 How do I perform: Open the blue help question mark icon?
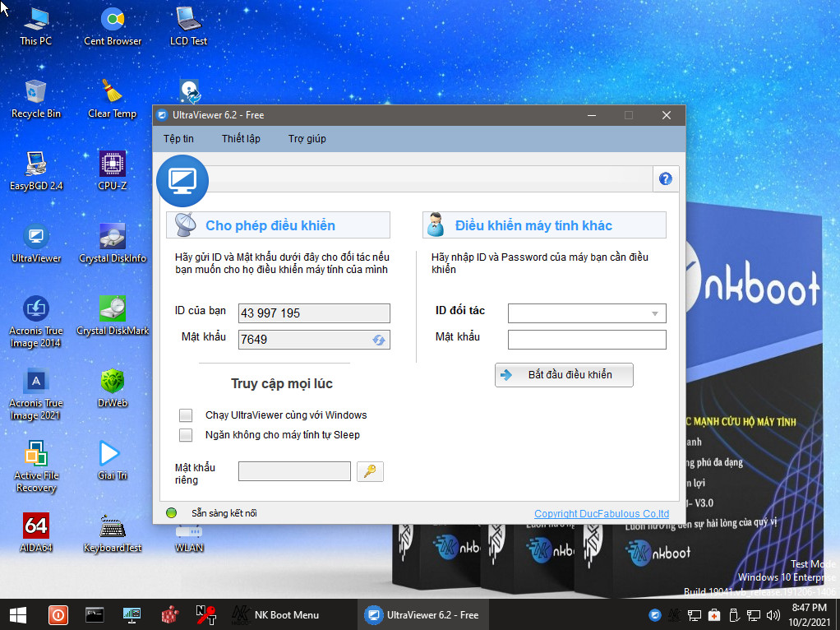pyautogui.click(x=666, y=179)
